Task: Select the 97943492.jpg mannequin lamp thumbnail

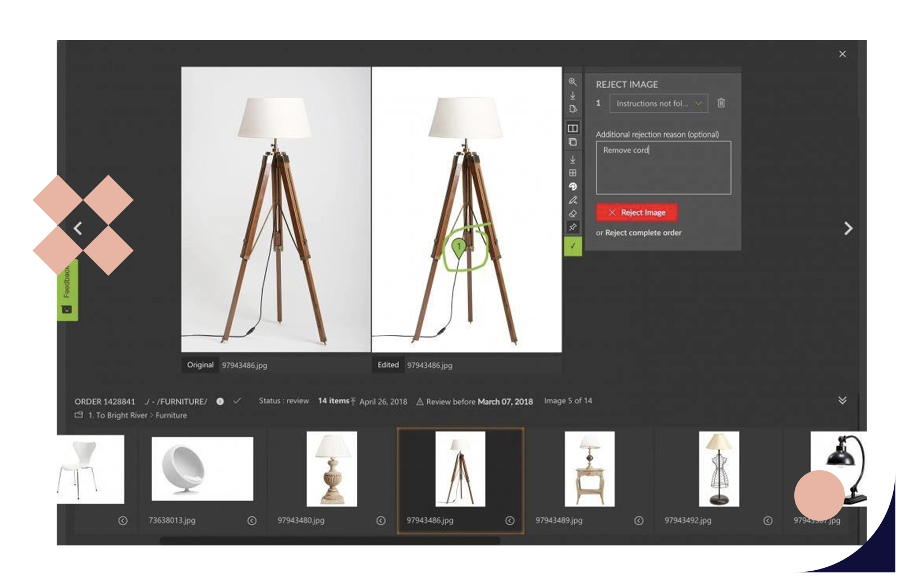Action: click(719, 469)
